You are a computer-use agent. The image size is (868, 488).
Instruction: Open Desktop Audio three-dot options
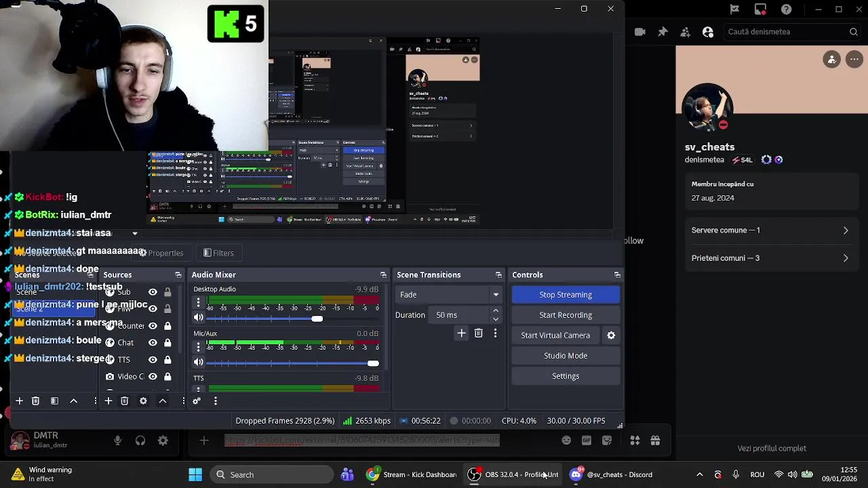198,303
